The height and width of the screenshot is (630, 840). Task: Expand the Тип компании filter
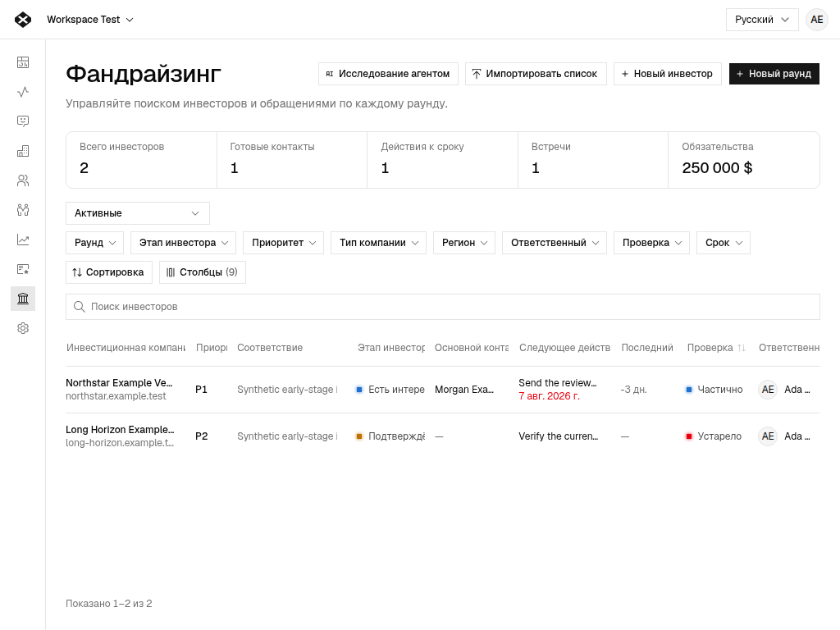click(379, 243)
